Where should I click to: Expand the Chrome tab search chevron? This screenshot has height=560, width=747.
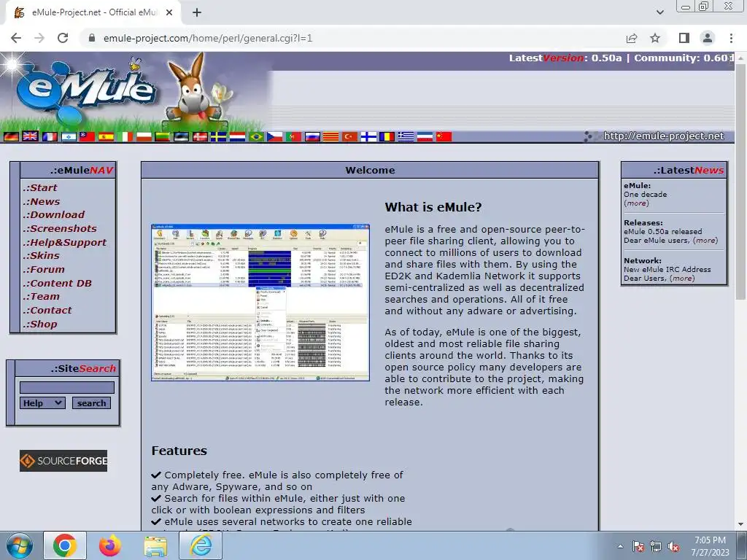(660, 12)
